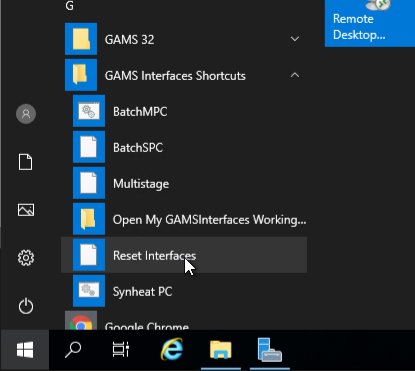The image size is (415, 371).
Task: Launch BatchMPC text entry
Action: [140, 112]
